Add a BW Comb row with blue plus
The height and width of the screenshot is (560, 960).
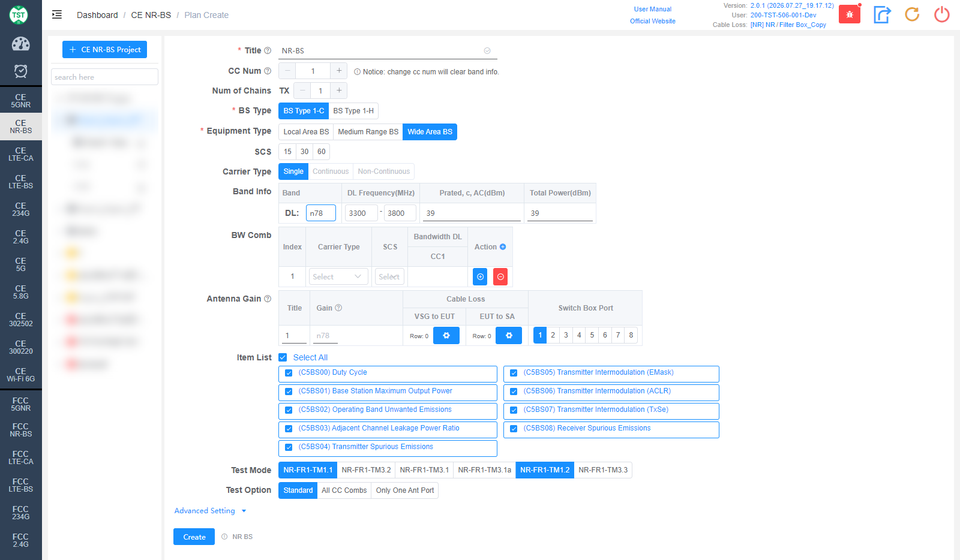pos(480,276)
